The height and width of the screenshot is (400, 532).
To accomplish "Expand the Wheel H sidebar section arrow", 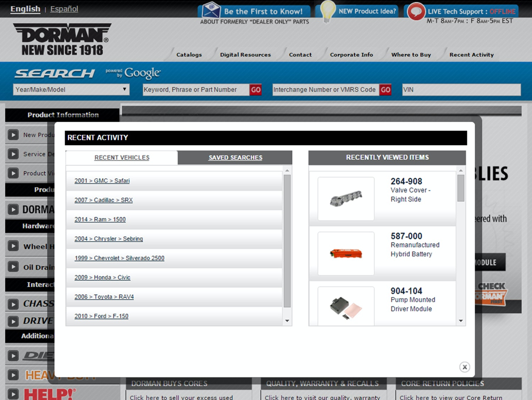I will coord(13,246).
